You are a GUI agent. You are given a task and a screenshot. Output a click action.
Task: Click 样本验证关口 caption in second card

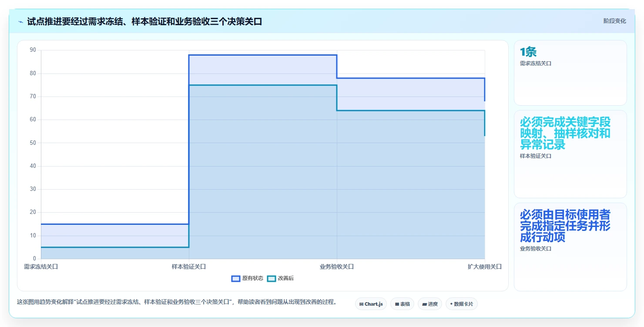(x=536, y=156)
